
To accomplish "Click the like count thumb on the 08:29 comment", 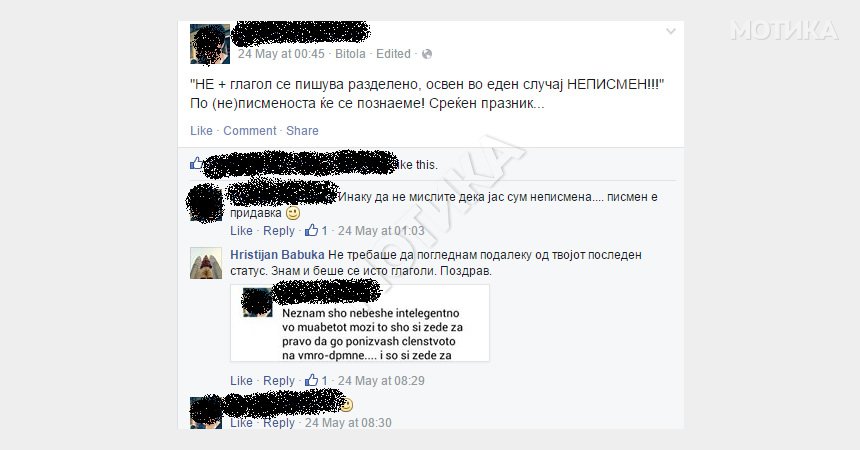I will (x=312, y=380).
